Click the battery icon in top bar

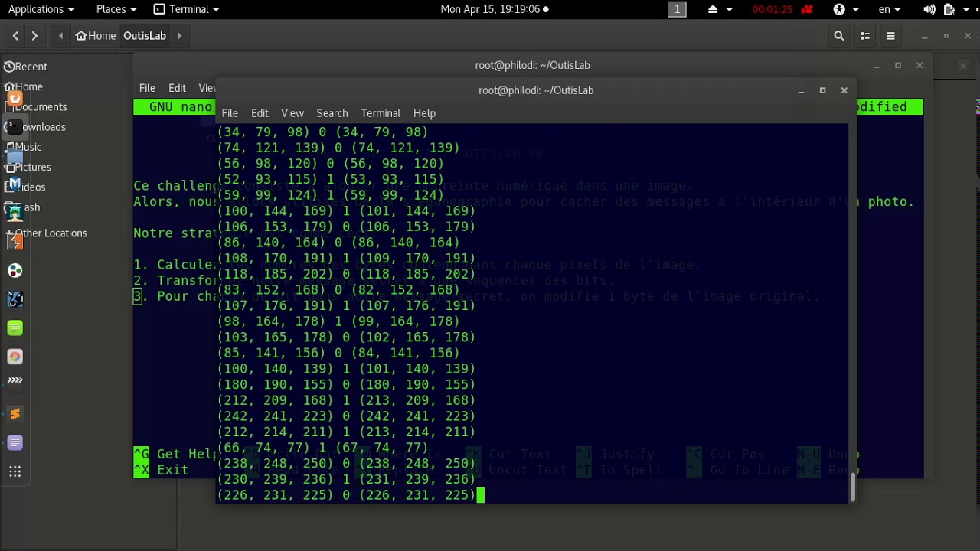(x=949, y=9)
